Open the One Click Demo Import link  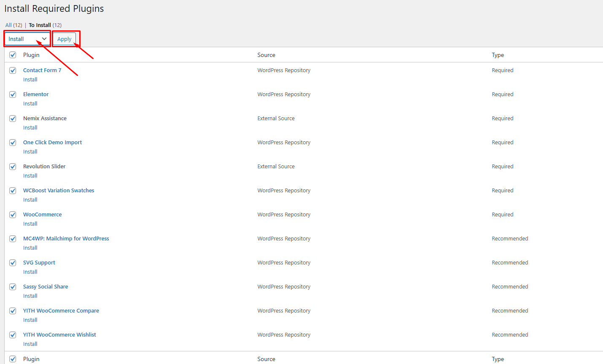click(52, 143)
